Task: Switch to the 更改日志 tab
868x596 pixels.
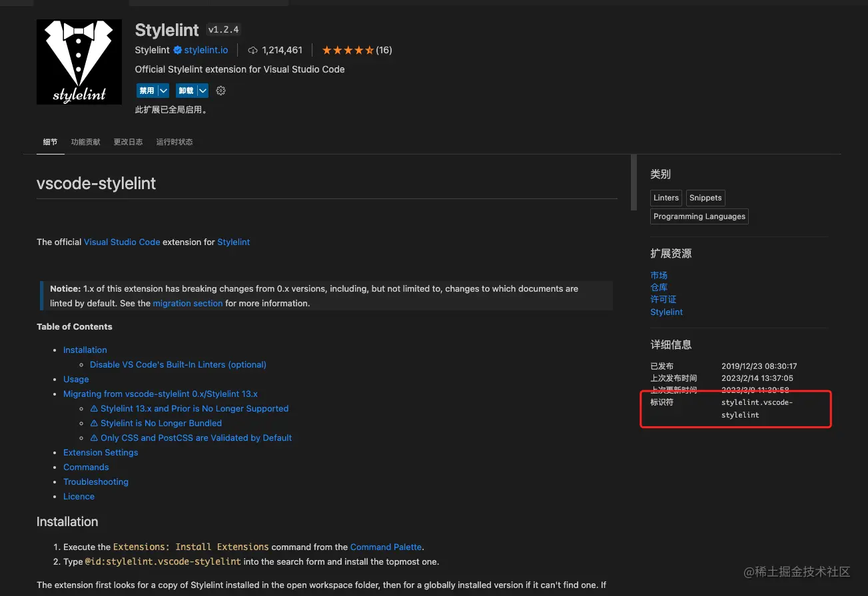Action: tap(128, 142)
